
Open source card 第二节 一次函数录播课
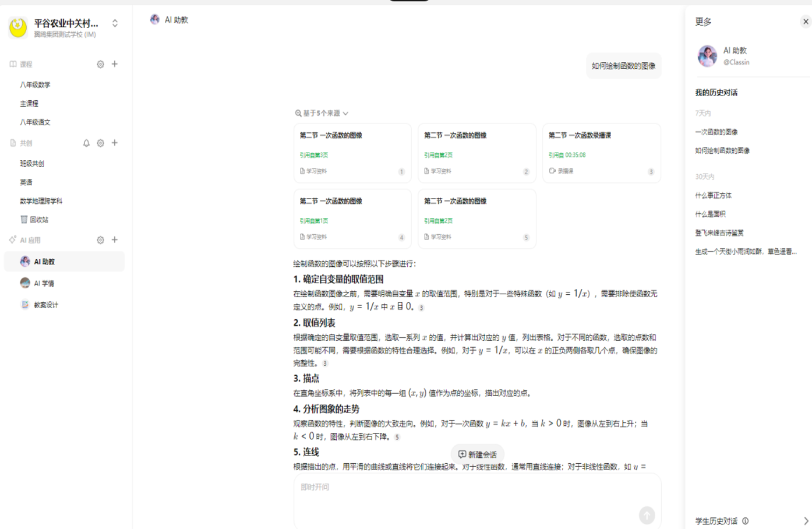(x=601, y=153)
